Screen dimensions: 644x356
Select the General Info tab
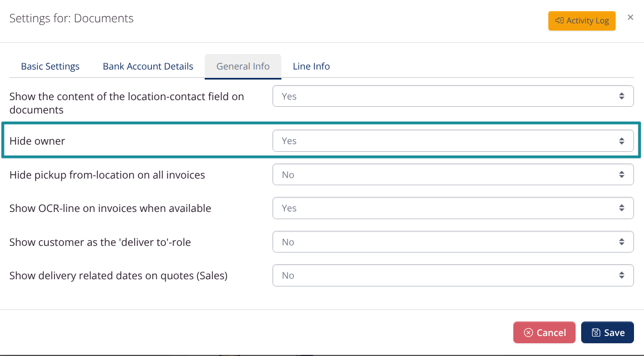click(x=243, y=66)
